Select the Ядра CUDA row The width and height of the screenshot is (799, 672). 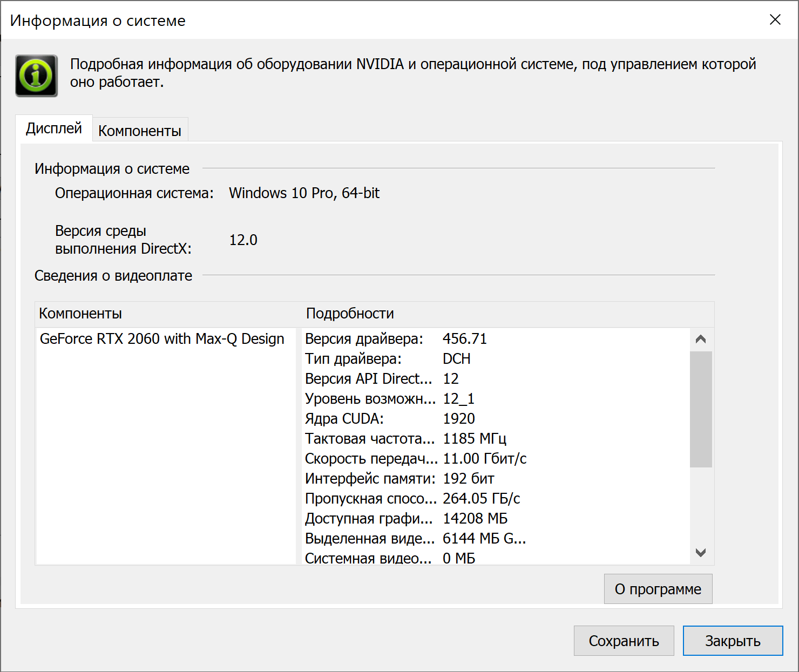tap(496, 419)
